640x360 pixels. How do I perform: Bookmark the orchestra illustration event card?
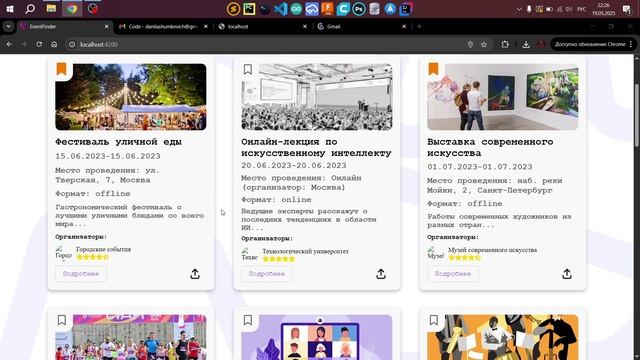point(433,320)
